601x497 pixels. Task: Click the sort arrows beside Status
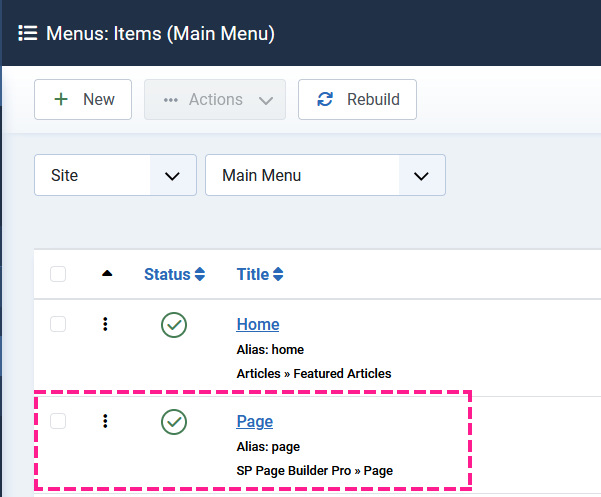[200, 274]
